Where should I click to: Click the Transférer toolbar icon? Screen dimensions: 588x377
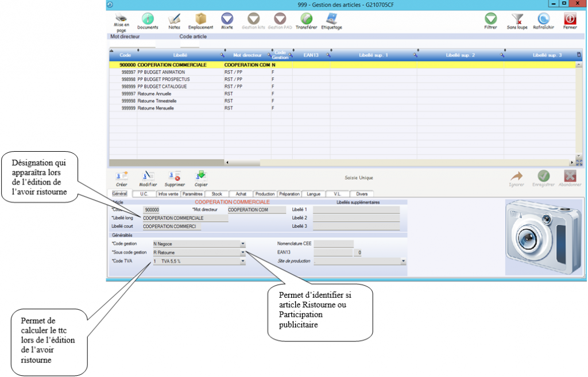[306, 18]
